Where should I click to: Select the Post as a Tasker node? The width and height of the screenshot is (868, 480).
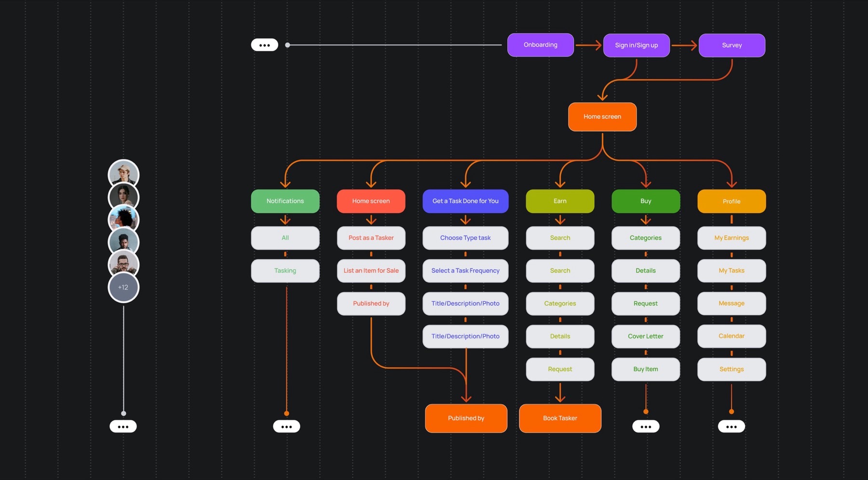pyautogui.click(x=371, y=238)
